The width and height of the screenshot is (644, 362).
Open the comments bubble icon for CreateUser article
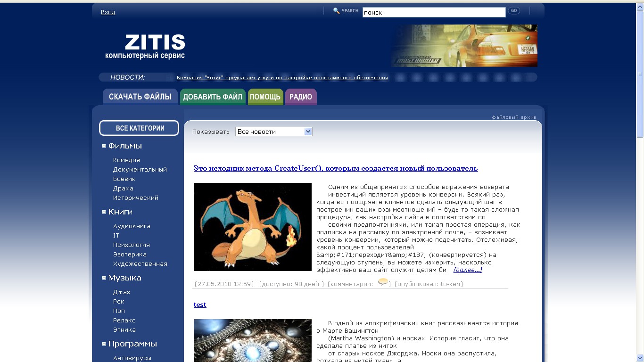click(383, 282)
